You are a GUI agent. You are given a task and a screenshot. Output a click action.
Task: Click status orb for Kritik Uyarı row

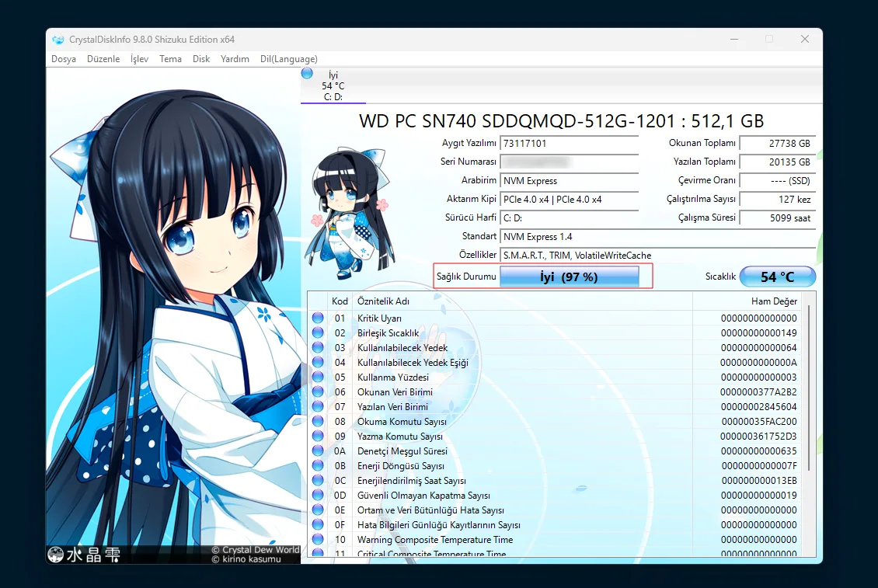coord(318,318)
